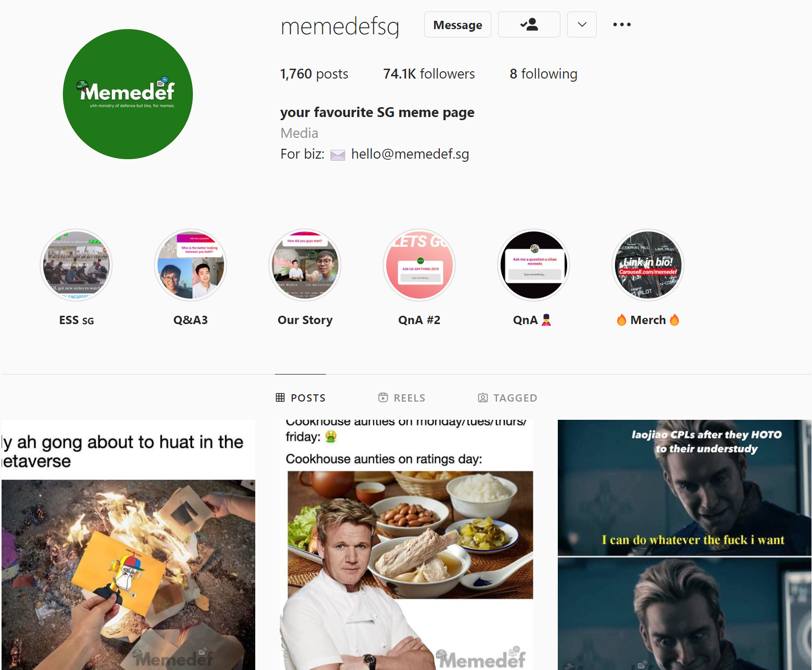Click the following-status person icon button
Screen dimensions: 812x670
[529, 24]
